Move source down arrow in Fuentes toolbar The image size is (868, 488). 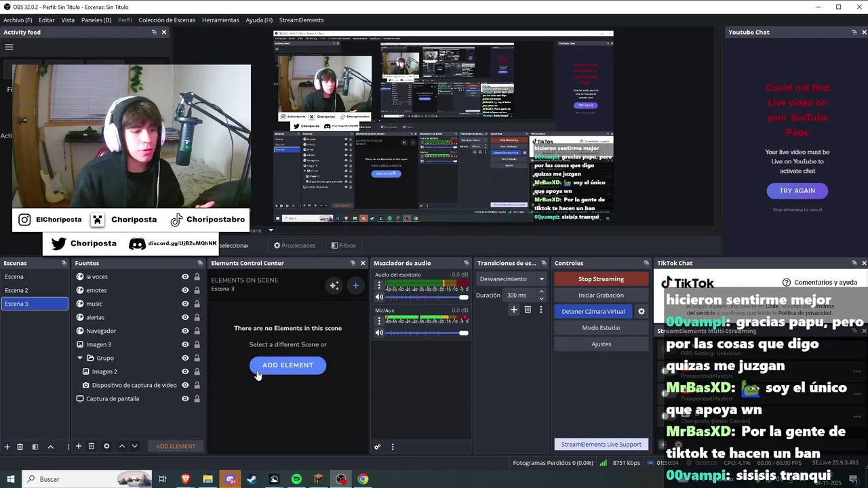point(134,446)
